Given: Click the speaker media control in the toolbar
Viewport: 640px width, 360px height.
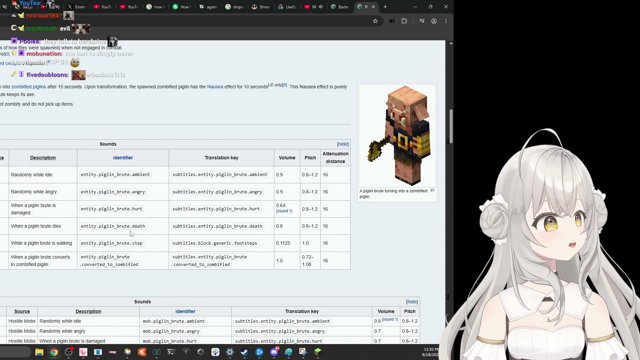Looking at the screenshot, I should 391,21.
